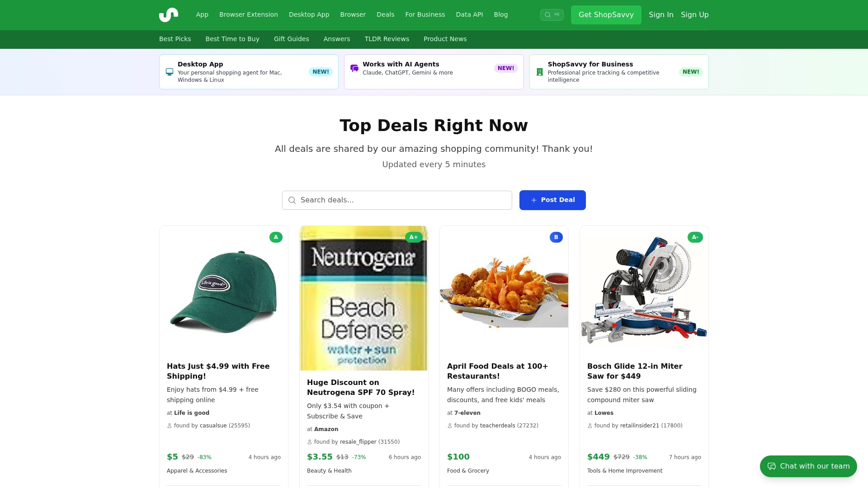Viewport: 868px width, 488px height.
Task: Click into the Search deals input field
Action: [397, 200]
